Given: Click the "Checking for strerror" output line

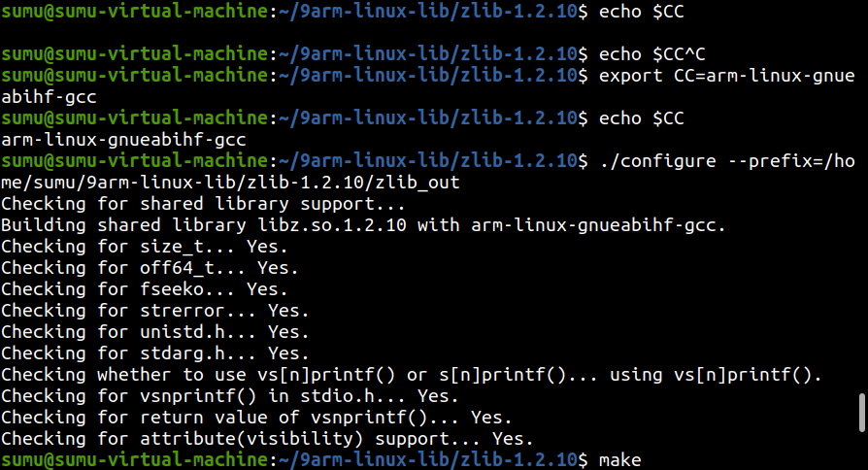Looking at the screenshot, I should (155, 310).
